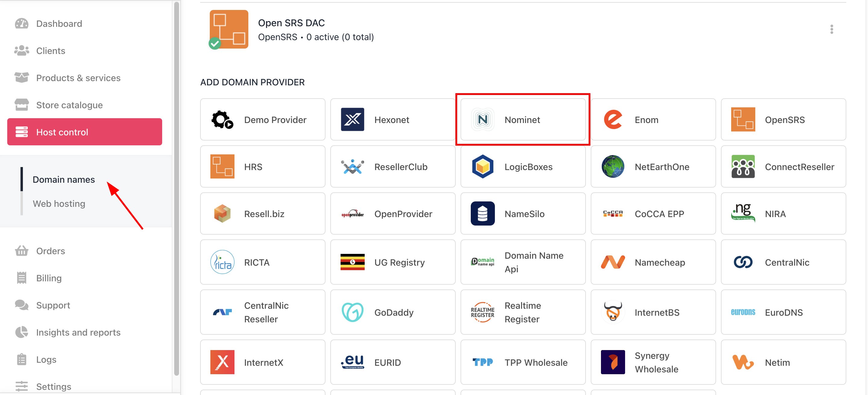This screenshot has height=395, width=868.
Task: Add the Resell.biz provider
Action: (x=263, y=214)
